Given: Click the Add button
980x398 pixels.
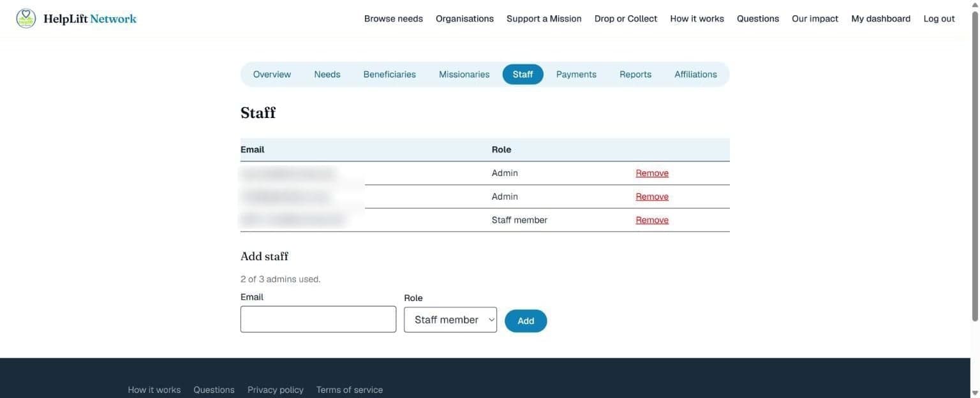Looking at the screenshot, I should click(526, 321).
